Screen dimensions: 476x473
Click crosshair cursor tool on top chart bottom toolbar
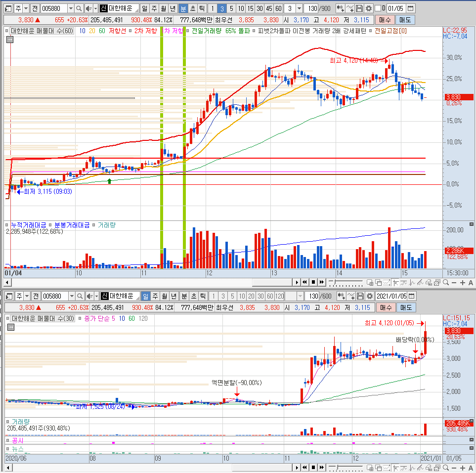[x=395, y=283]
